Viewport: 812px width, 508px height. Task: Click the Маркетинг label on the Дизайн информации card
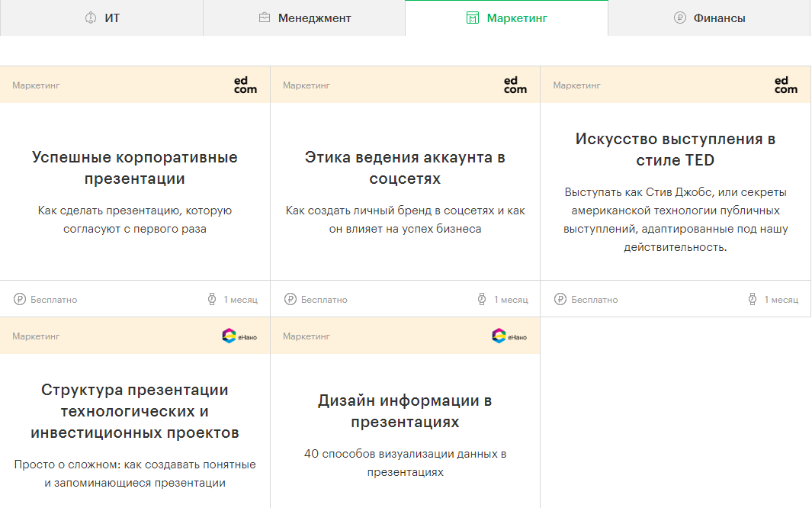(x=307, y=336)
